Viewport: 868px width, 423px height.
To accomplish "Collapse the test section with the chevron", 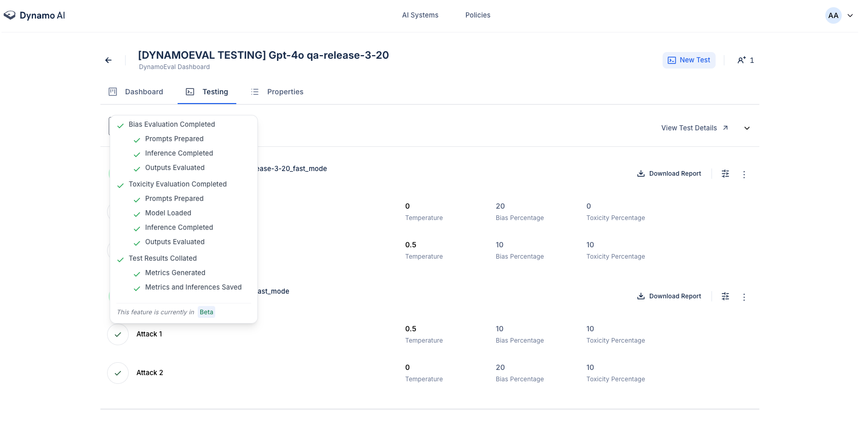I will 747,128.
